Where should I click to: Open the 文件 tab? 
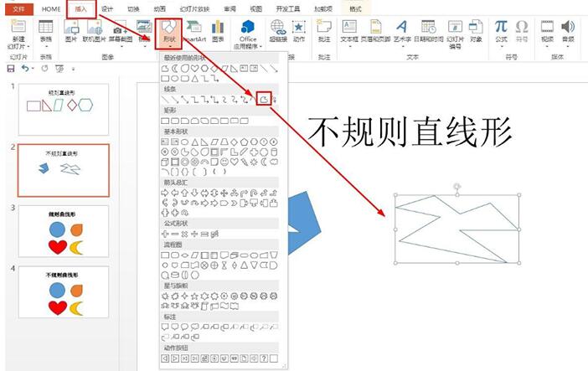(x=18, y=9)
